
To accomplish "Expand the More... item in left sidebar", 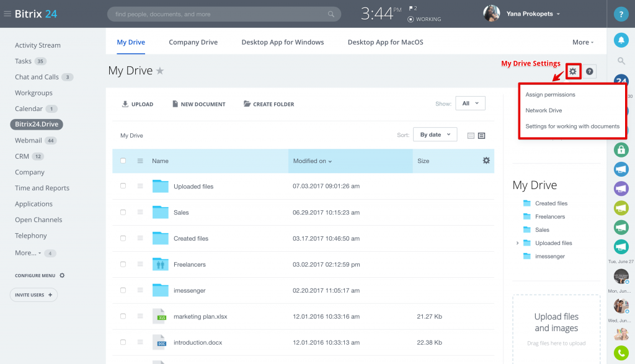I will pos(28,252).
